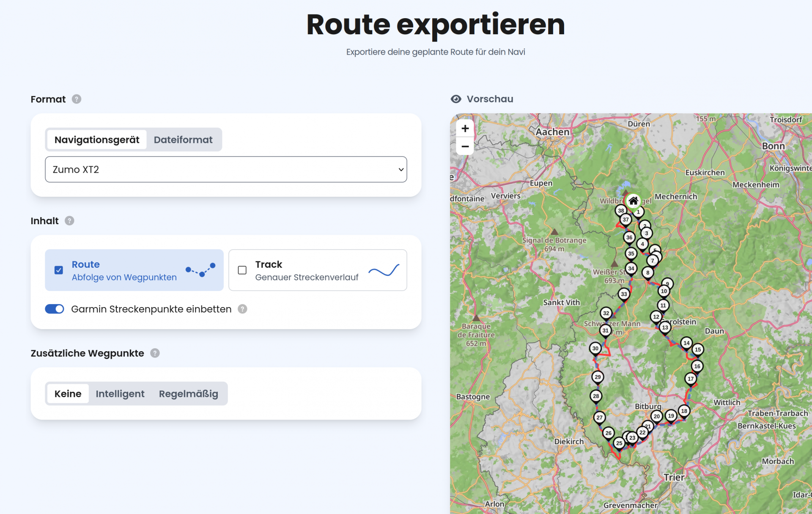Choose Regelmäßig waypoints option

coord(189,394)
